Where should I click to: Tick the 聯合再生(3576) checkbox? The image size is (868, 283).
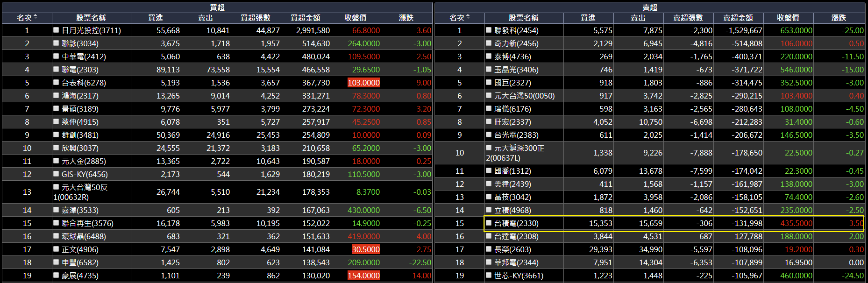pyautogui.click(x=56, y=223)
